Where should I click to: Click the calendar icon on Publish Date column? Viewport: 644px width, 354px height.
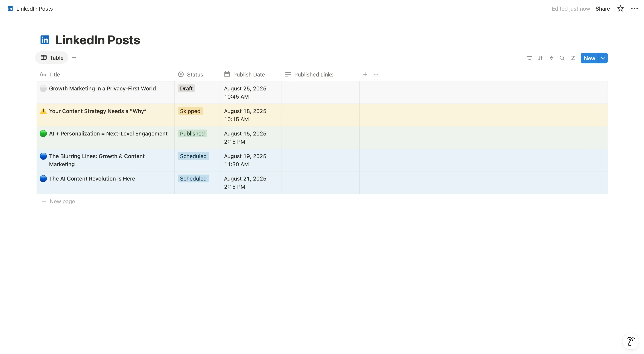(x=227, y=74)
